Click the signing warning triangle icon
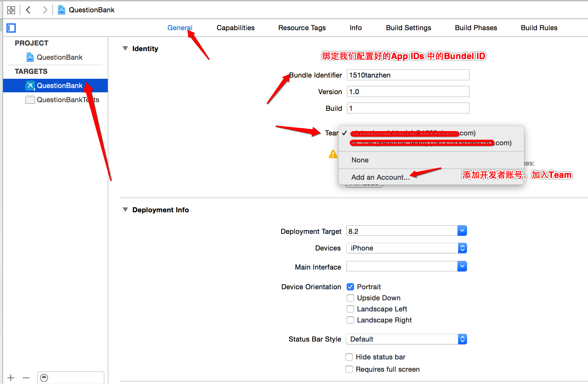The width and height of the screenshot is (588, 384). 333,154
